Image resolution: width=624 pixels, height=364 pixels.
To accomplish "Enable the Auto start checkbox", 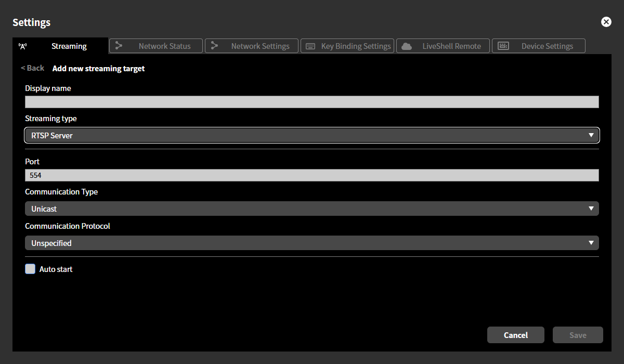I will [x=30, y=269].
